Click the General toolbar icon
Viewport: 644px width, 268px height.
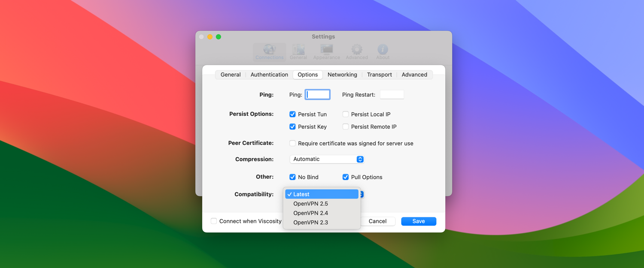pos(298,51)
